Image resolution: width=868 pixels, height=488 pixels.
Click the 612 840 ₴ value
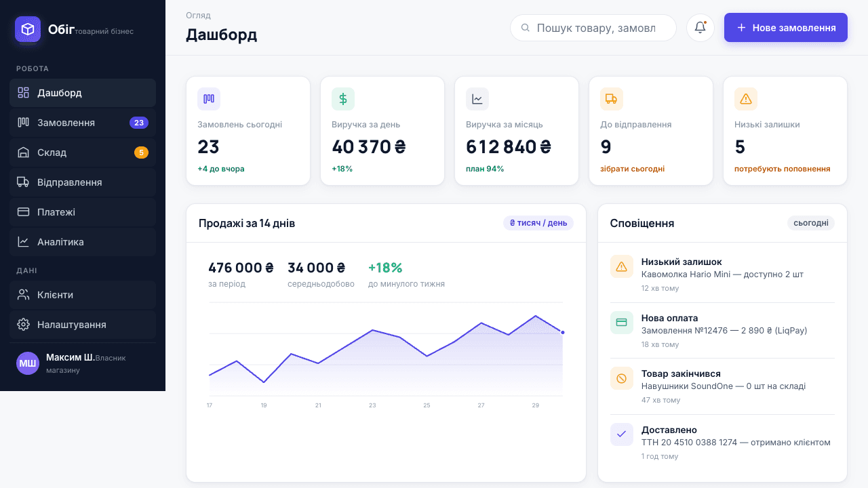pyautogui.click(x=509, y=146)
